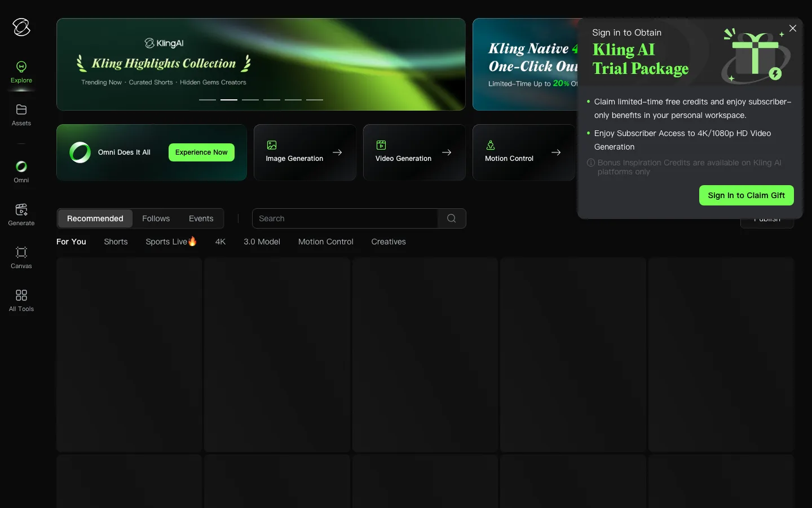This screenshot has height=508, width=812.
Task: Open All Tools in sidebar
Action: click(x=21, y=301)
